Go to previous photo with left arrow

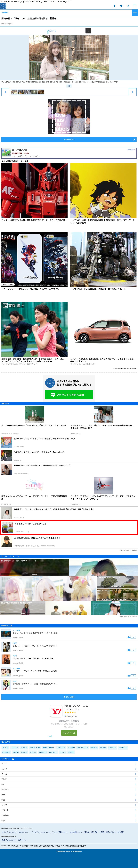[5, 92]
